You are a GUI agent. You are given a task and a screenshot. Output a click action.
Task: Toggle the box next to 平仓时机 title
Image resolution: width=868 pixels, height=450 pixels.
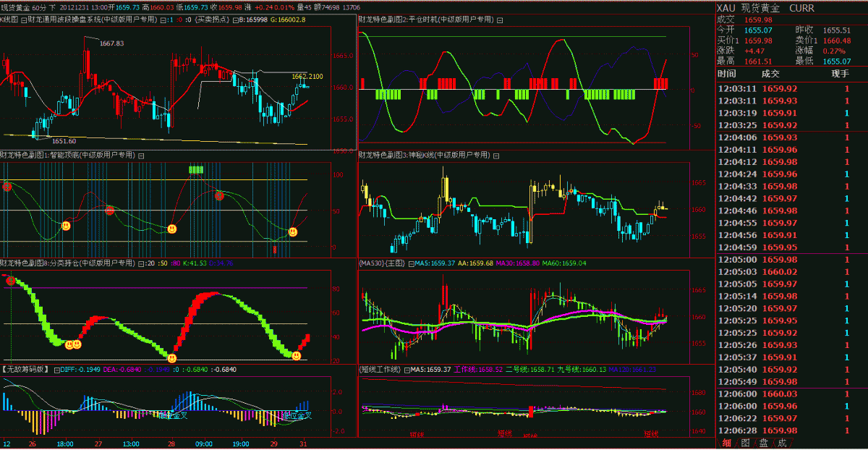(x=498, y=20)
